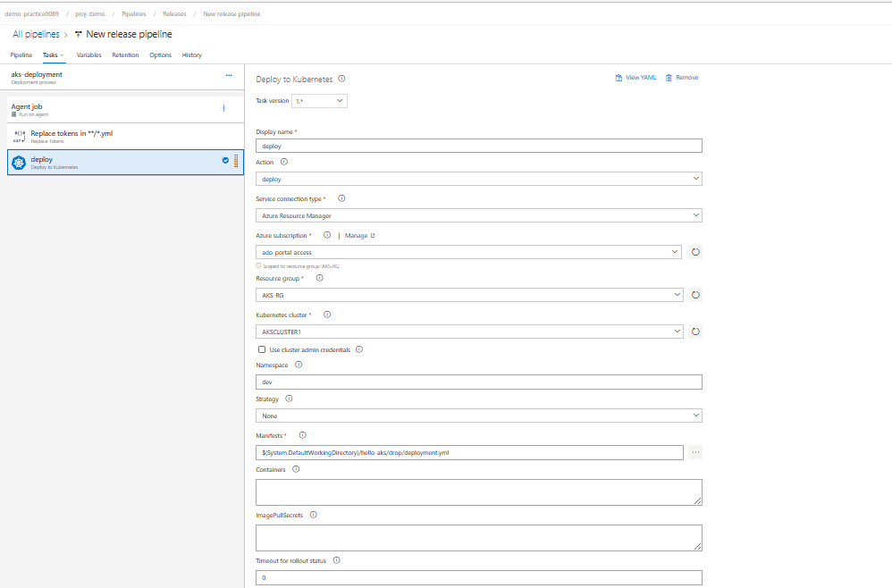892x588 pixels.
Task: Show info for Timeout for rollout status
Action: 336,560
